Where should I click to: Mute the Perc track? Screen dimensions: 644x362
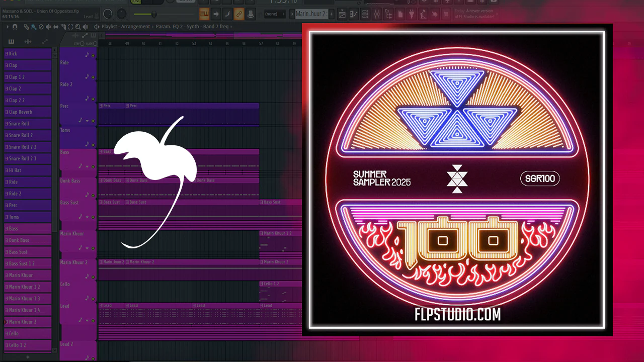click(x=93, y=121)
